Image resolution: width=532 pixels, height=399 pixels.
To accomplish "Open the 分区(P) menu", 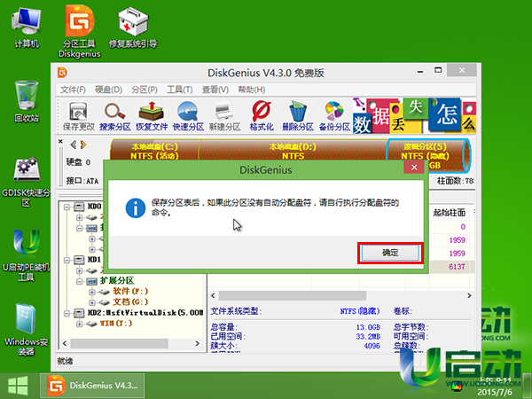I will pyautogui.click(x=145, y=90).
